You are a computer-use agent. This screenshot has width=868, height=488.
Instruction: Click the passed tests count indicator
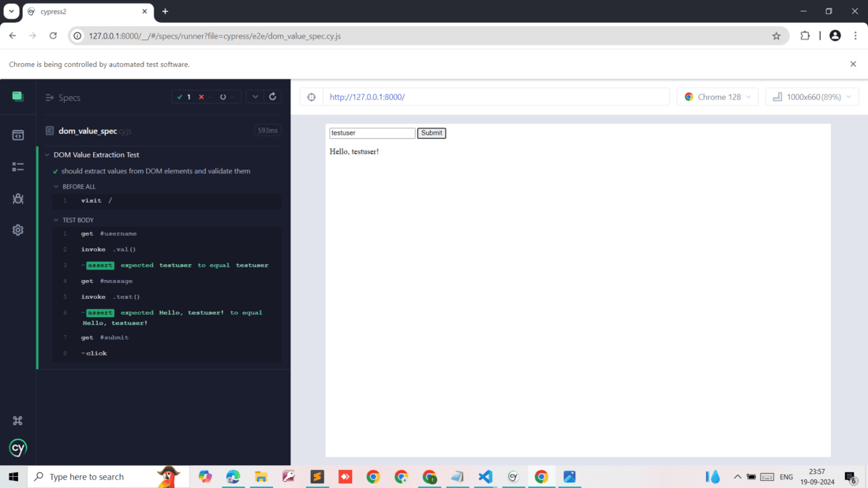tap(184, 97)
